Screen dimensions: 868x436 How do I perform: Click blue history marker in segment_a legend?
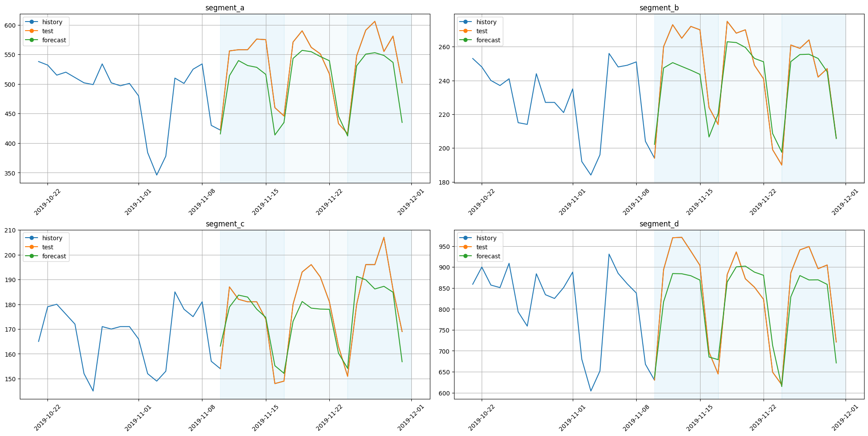coord(32,22)
